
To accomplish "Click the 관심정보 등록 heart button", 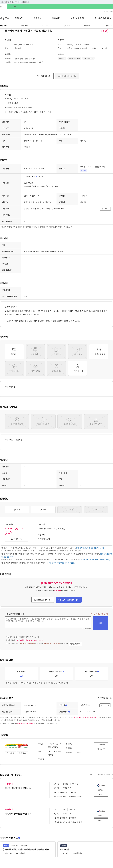I will pos(44,76).
